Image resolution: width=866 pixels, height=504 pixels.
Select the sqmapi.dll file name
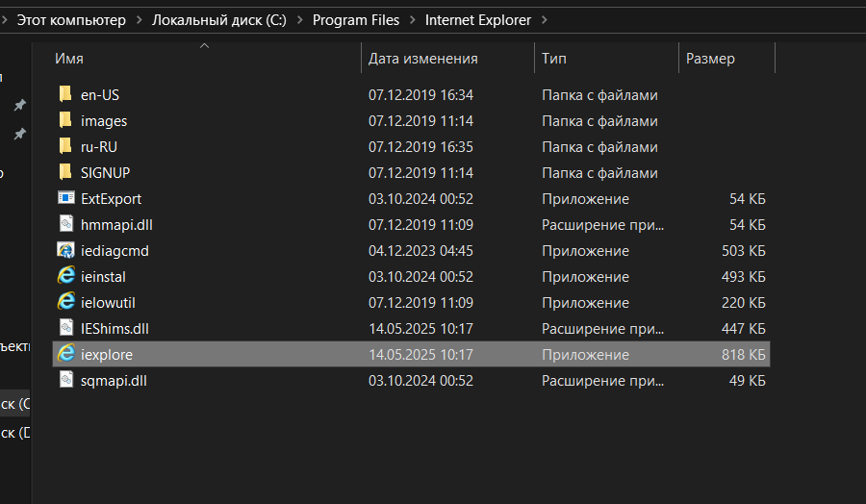114,380
